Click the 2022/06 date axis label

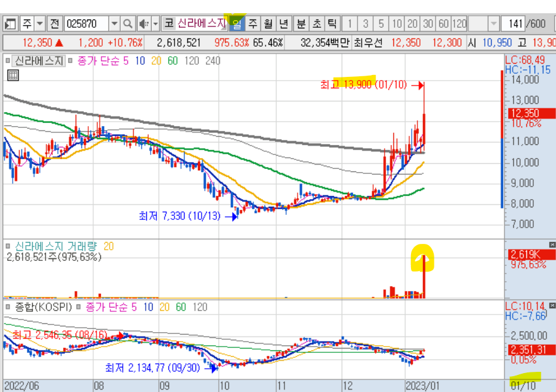(x=21, y=386)
